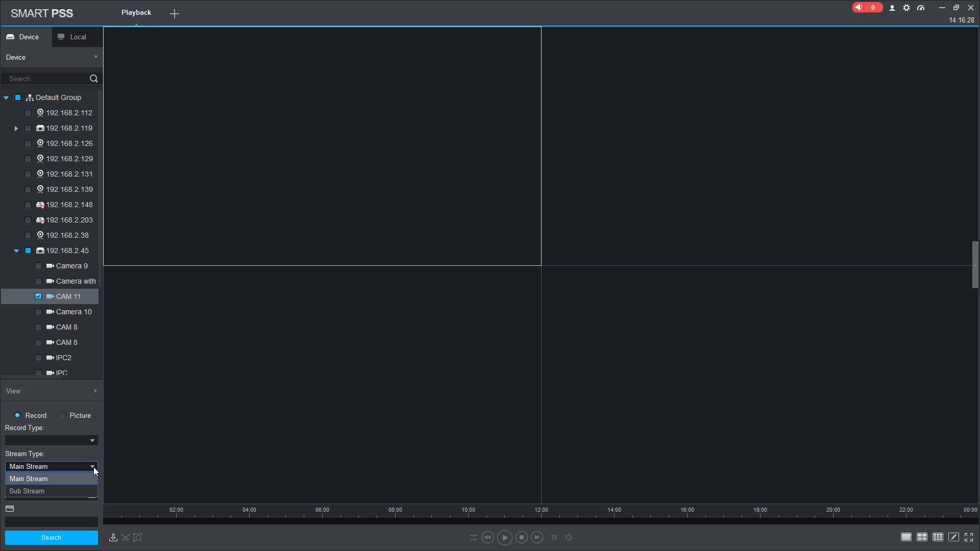This screenshot has width=980, height=551.
Task: Open the settings gear icon
Action: coord(906,8)
